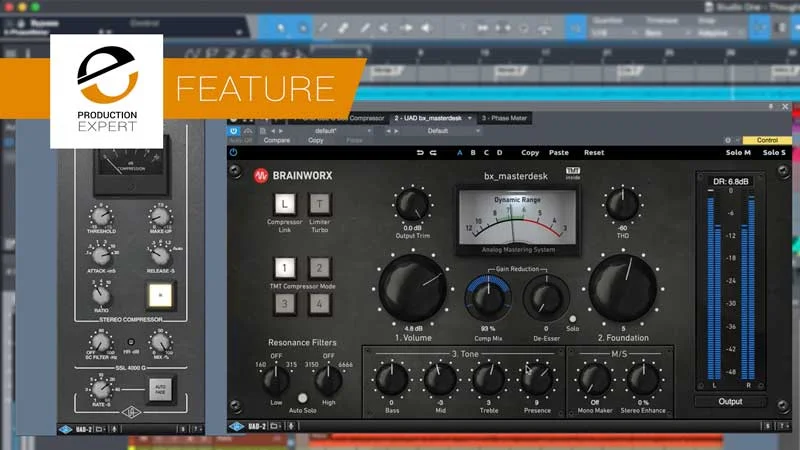The width and height of the screenshot is (800, 450).
Task: Select TMT Compressor Mode 4
Action: 319,304
